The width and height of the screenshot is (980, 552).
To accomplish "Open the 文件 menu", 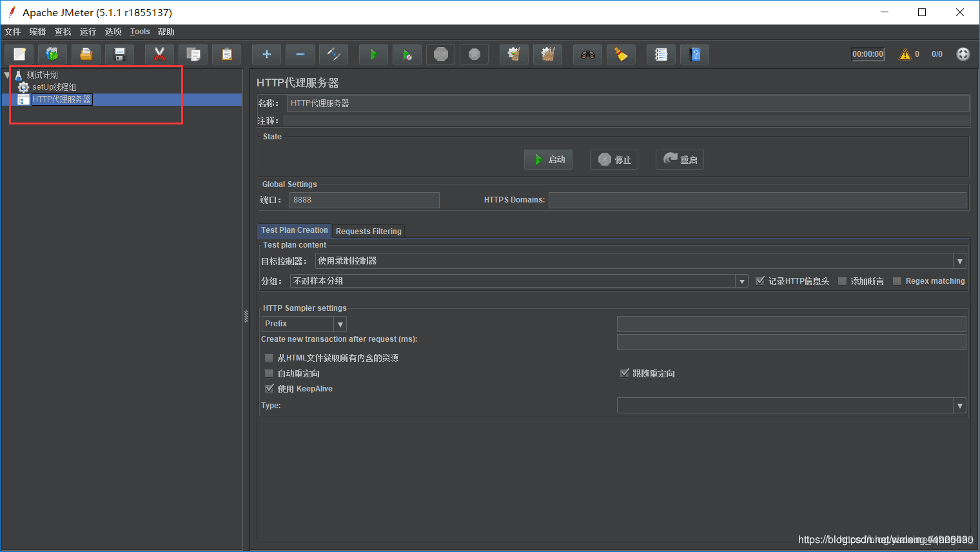I will 13,32.
